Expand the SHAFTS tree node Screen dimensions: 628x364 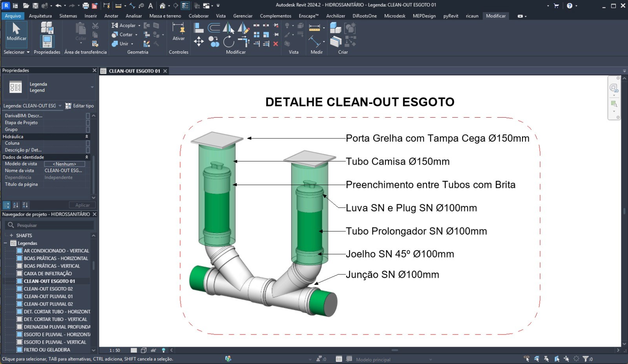click(11, 235)
